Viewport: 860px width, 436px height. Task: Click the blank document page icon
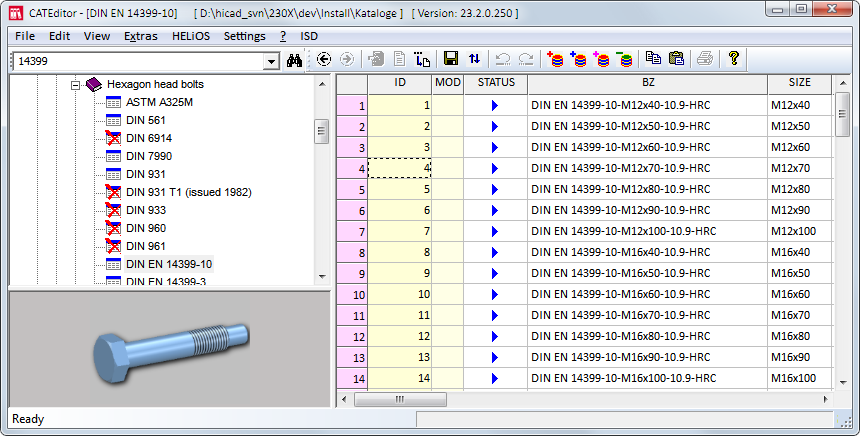coord(399,59)
